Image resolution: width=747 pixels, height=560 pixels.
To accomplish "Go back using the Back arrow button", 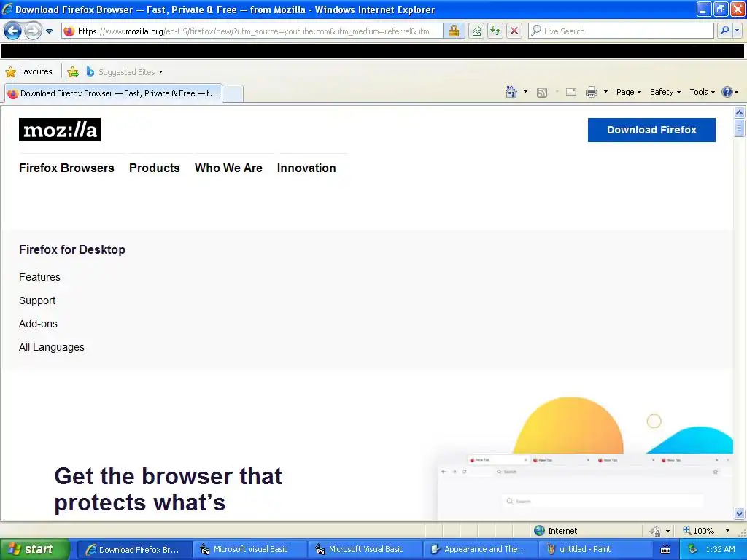I will tap(13, 31).
